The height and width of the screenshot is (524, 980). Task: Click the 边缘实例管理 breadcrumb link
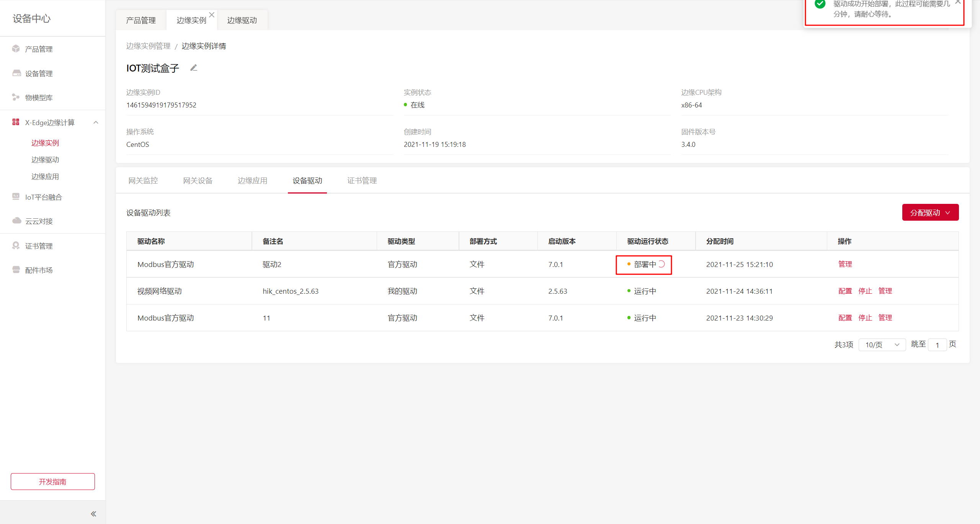pos(148,46)
